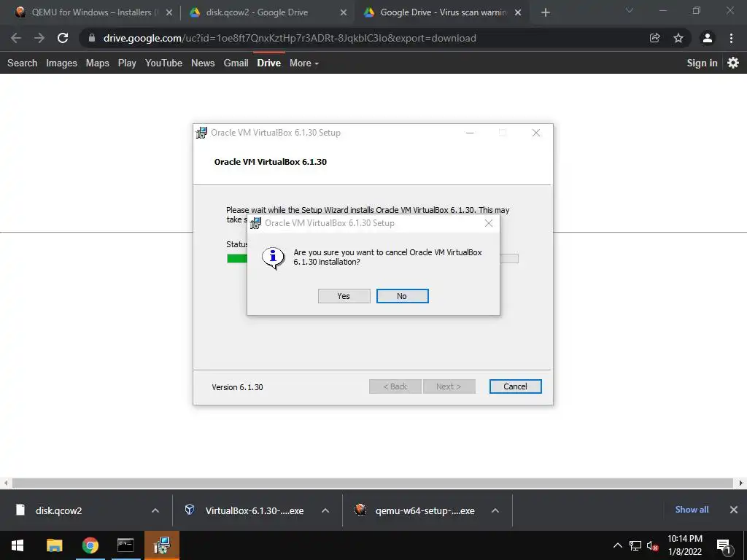Minimize the VirtualBox Setup window
Viewport: 747px width, 560px height.
(x=470, y=133)
